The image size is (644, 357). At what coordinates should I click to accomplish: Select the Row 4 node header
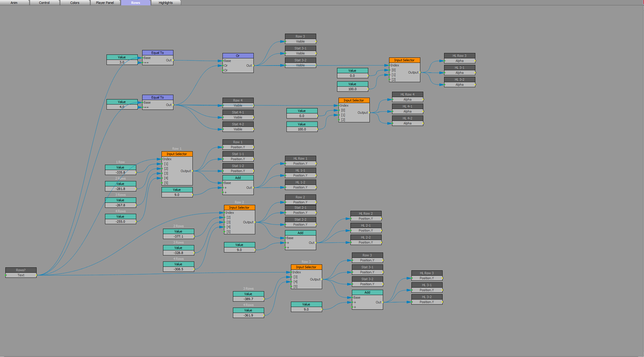(238, 100)
